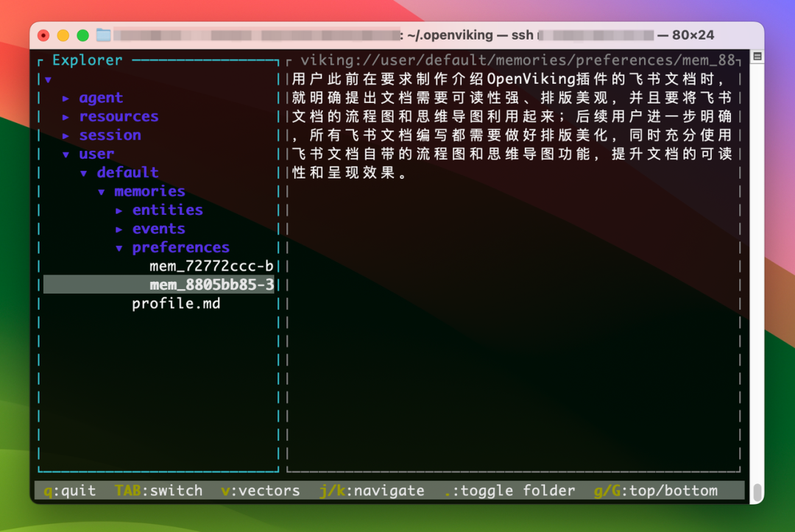
Task: Select the agent folder label
Action: [101, 98]
